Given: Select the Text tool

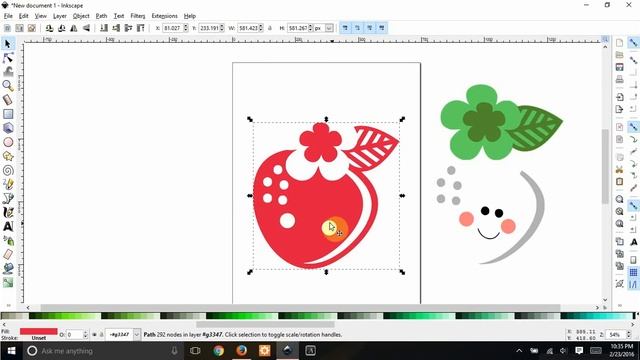Looking at the screenshot, I should pos(8,226).
